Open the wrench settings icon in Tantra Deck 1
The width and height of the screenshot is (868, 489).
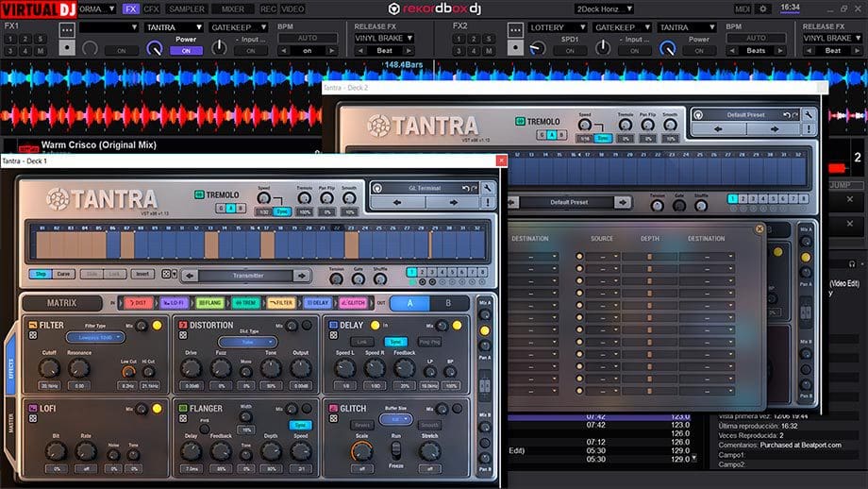tap(488, 188)
